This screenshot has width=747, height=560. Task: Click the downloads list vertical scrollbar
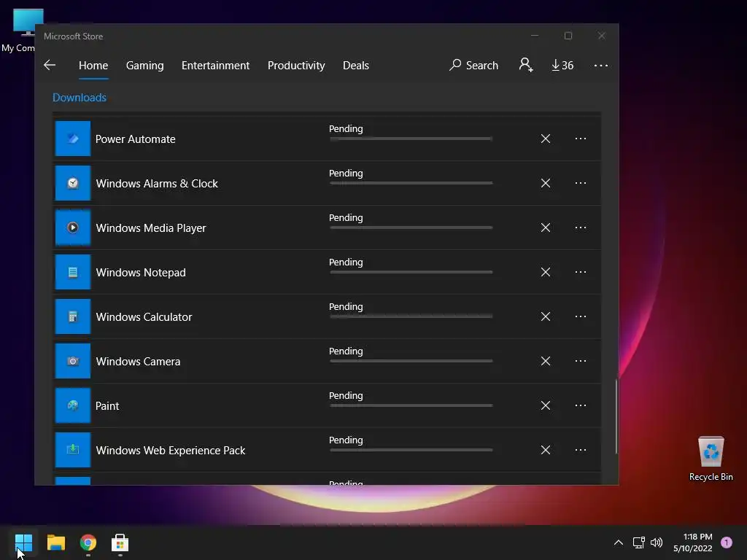(x=616, y=416)
